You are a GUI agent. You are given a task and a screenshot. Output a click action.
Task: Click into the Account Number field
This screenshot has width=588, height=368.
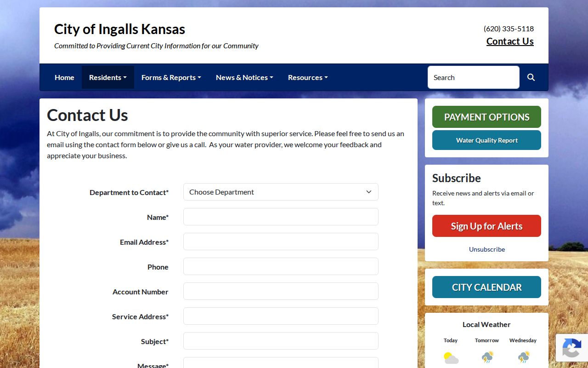click(x=281, y=291)
